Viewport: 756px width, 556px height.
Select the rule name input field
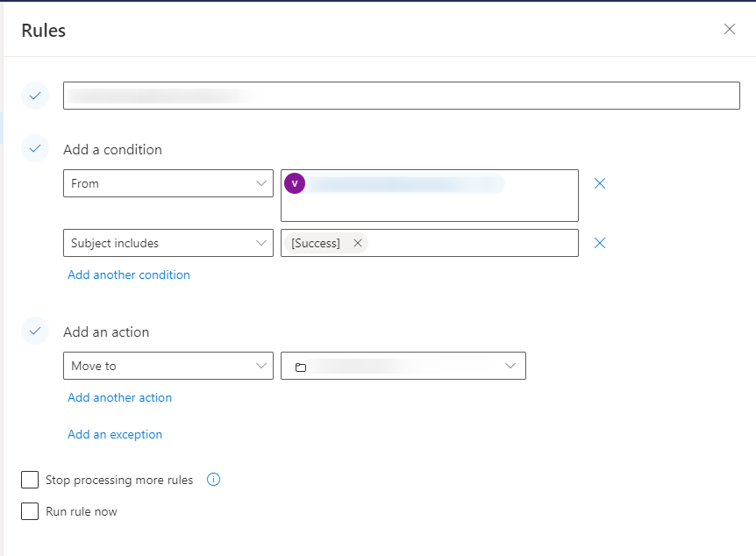(401, 96)
